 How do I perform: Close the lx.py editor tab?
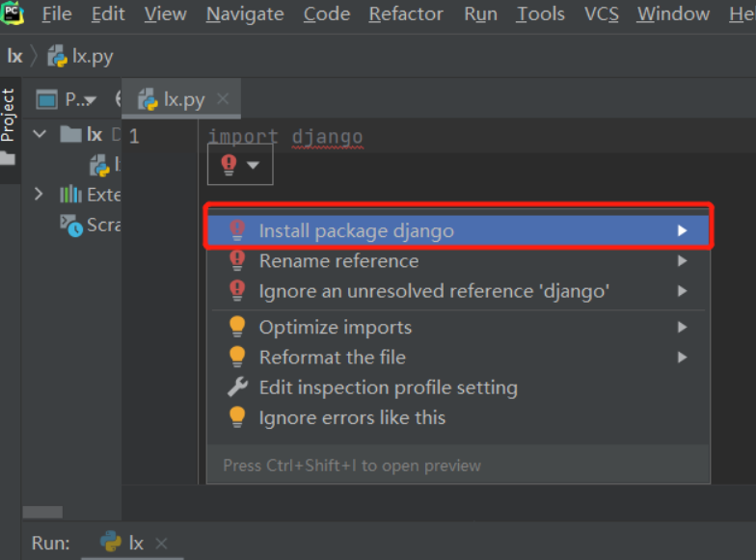tap(223, 98)
